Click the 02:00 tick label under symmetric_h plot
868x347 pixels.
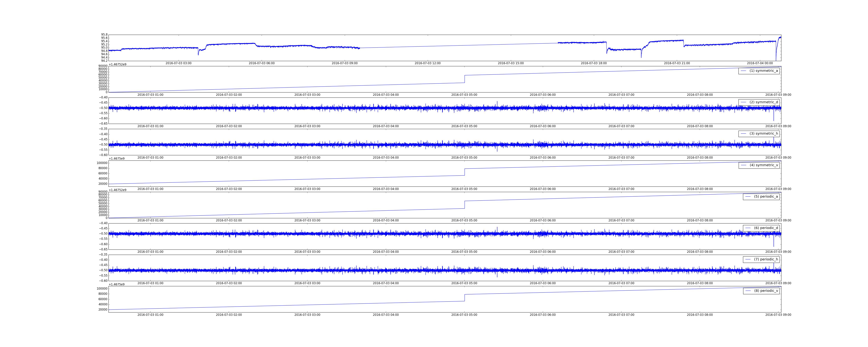(229, 158)
